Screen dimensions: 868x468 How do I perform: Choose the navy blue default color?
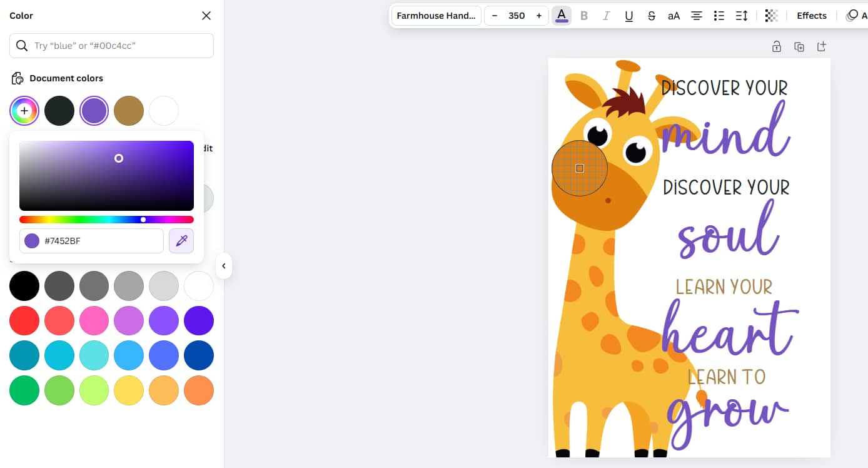click(x=199, y=356)
